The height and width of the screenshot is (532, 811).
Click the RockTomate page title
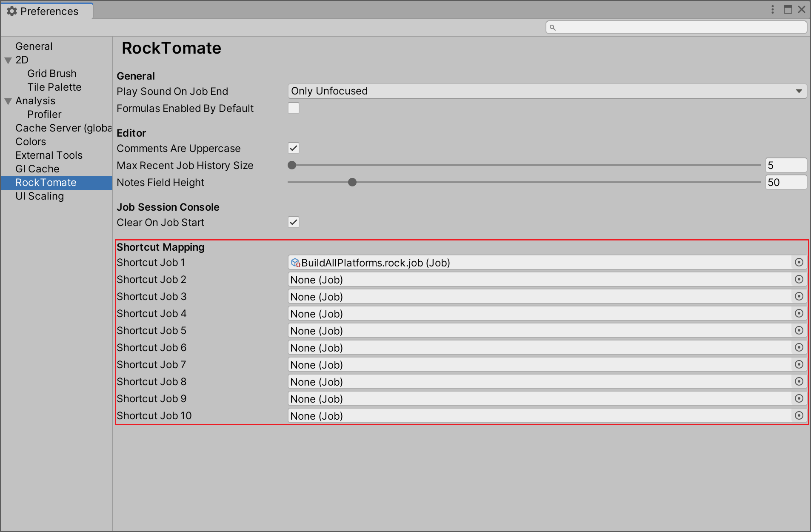click(171, 48)
